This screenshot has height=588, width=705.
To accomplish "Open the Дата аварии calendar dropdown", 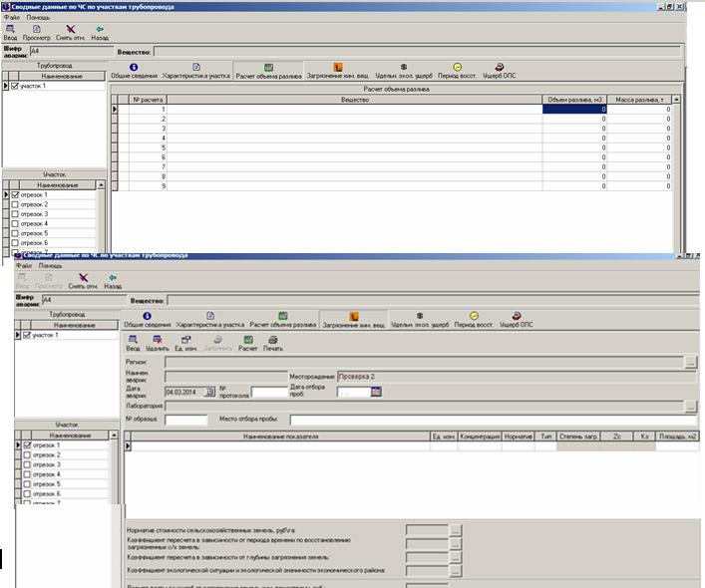I will (209, 392).
